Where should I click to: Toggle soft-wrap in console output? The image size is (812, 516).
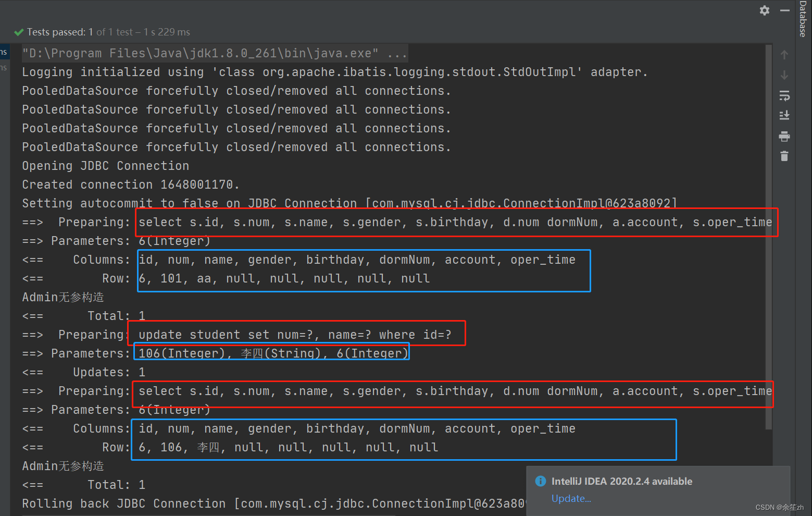[x=784, y=95]
